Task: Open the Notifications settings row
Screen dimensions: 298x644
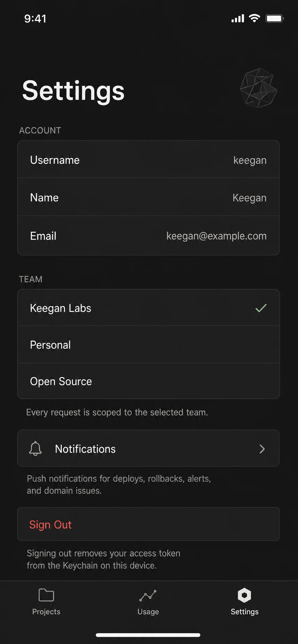Action: 148,448
